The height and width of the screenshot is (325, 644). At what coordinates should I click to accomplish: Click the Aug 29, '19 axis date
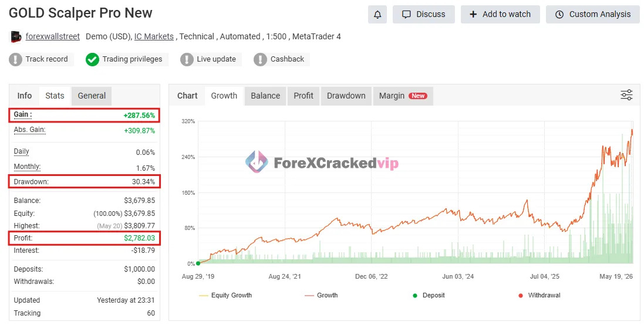(x=198, y=276)
